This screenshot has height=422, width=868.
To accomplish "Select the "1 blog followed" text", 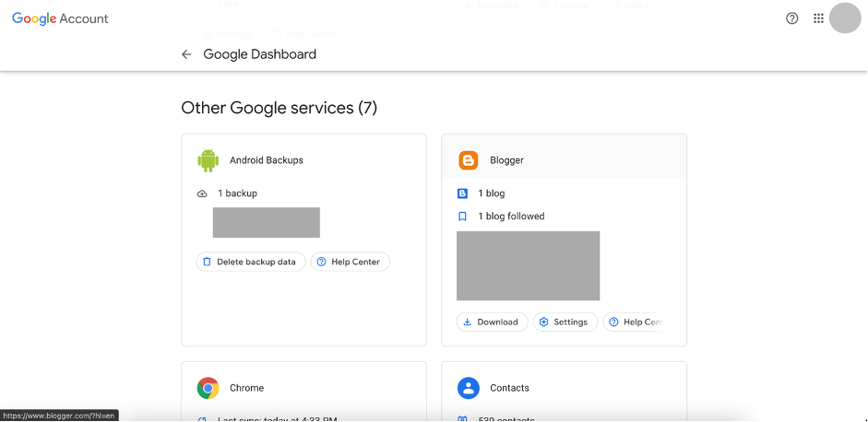I will pos(512,217).
